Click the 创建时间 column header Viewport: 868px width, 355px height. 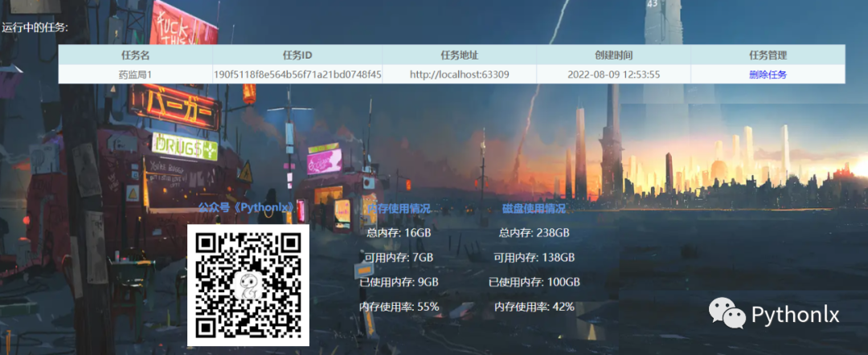coord(614,55)
